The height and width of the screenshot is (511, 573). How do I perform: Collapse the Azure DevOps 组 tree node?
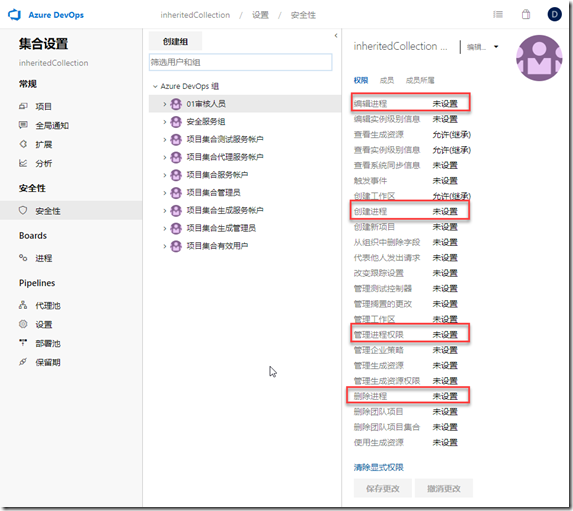pos(155,86)
